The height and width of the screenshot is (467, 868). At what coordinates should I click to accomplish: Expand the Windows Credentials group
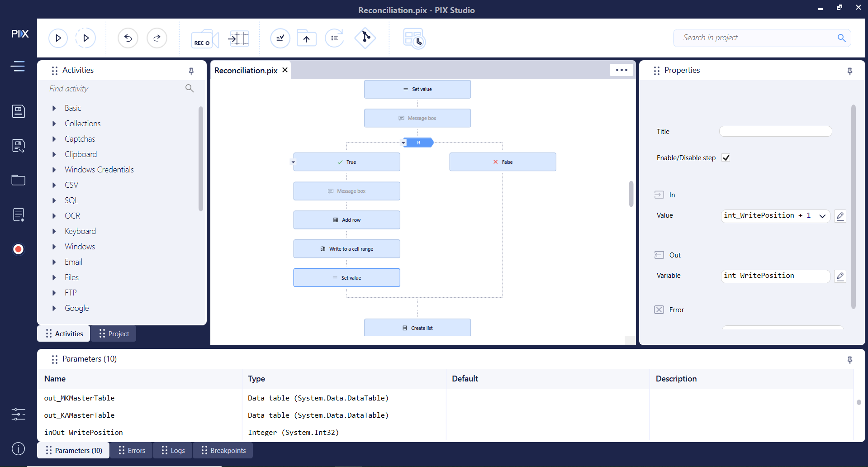point(54,170)
